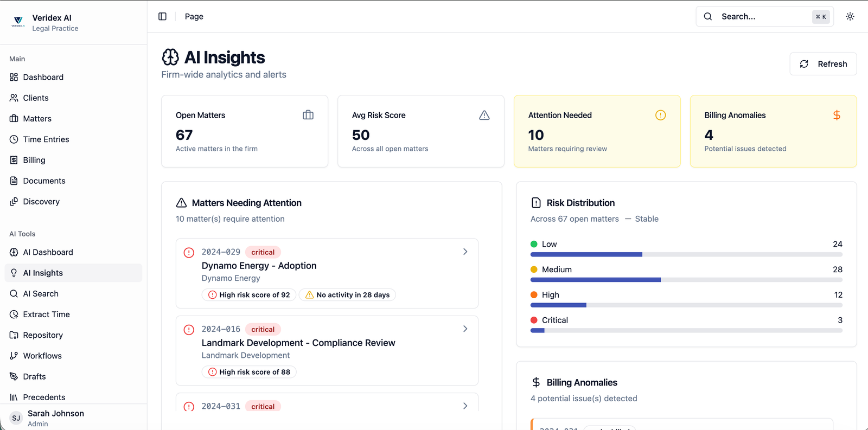868x430 pixels.
Task: Click the Medium risk progress bar
Action: [686, 280]
